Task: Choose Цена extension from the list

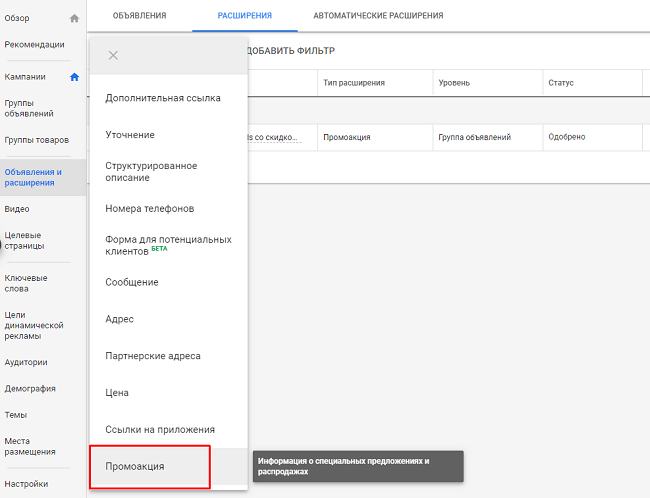Action: (x=117, y=393)
